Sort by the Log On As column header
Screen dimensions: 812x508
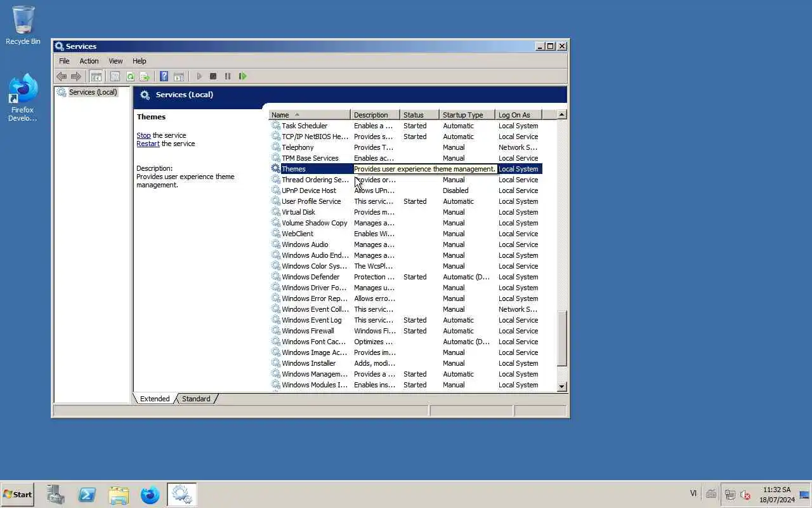coord(518,115)
